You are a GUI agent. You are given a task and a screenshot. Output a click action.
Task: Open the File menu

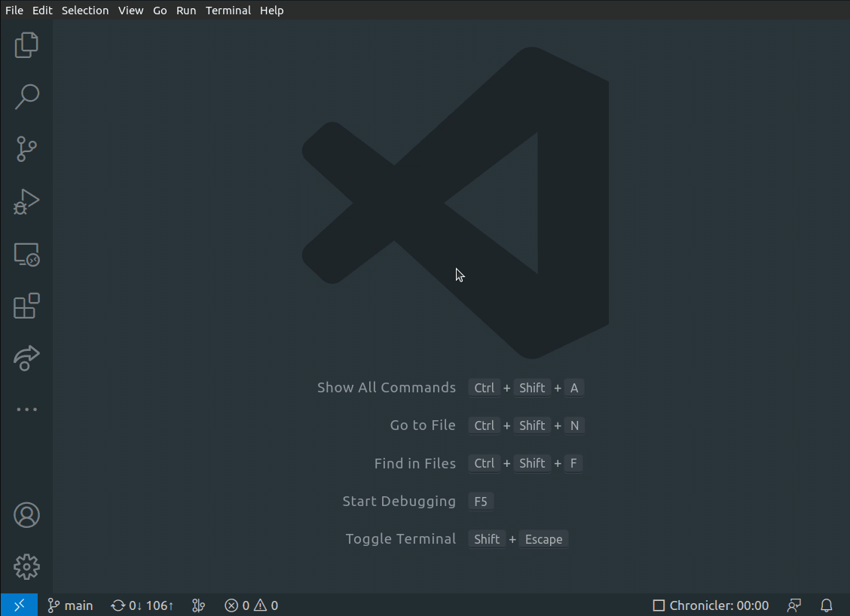click(x=14, y=11)
